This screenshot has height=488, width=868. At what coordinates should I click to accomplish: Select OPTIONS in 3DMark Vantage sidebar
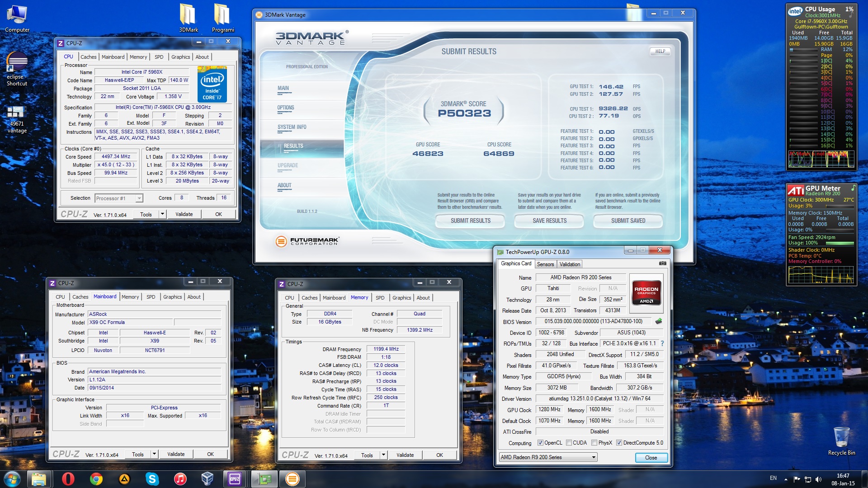286,108
